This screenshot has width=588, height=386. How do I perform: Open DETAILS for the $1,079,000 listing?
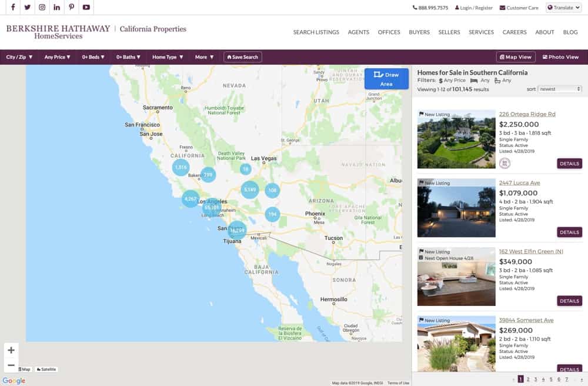point(569,232)
